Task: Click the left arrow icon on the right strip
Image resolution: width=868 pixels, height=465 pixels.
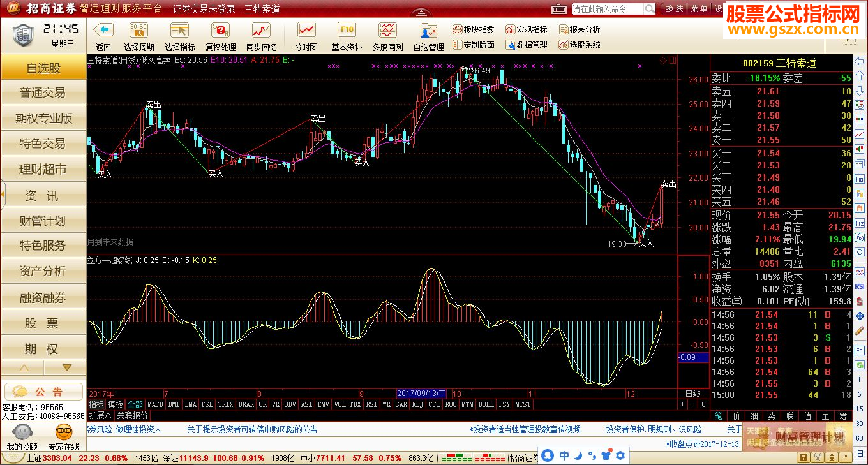Action: click(859, 61)
